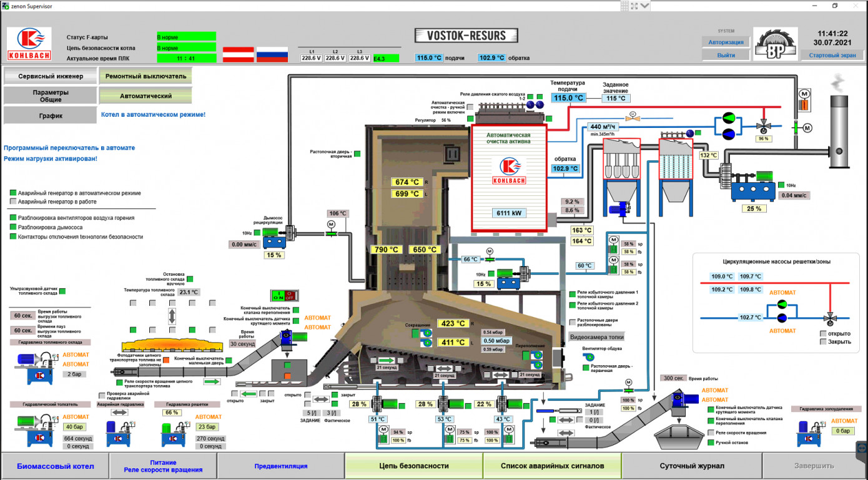Click the green ON / red OFF rocker switch

pyautogui.click(x=285, y=295)
